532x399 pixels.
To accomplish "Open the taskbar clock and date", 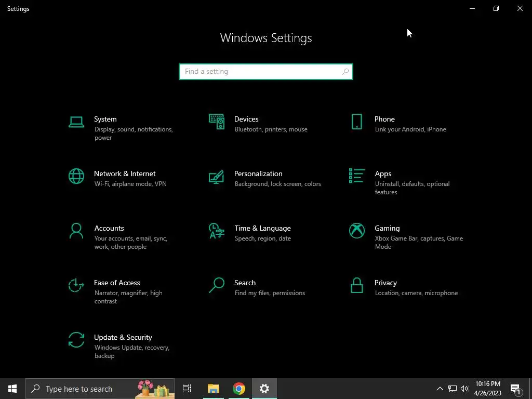I will (487, 389).
